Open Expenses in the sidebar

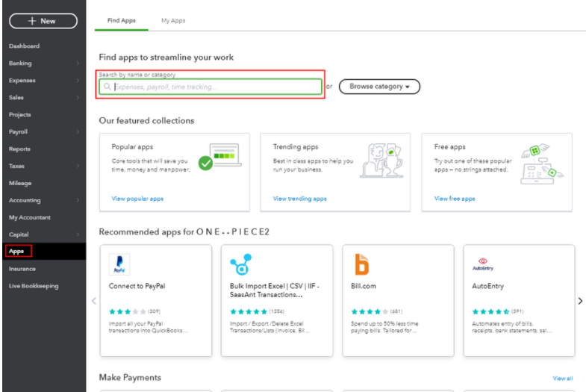[x=22, y=81]
